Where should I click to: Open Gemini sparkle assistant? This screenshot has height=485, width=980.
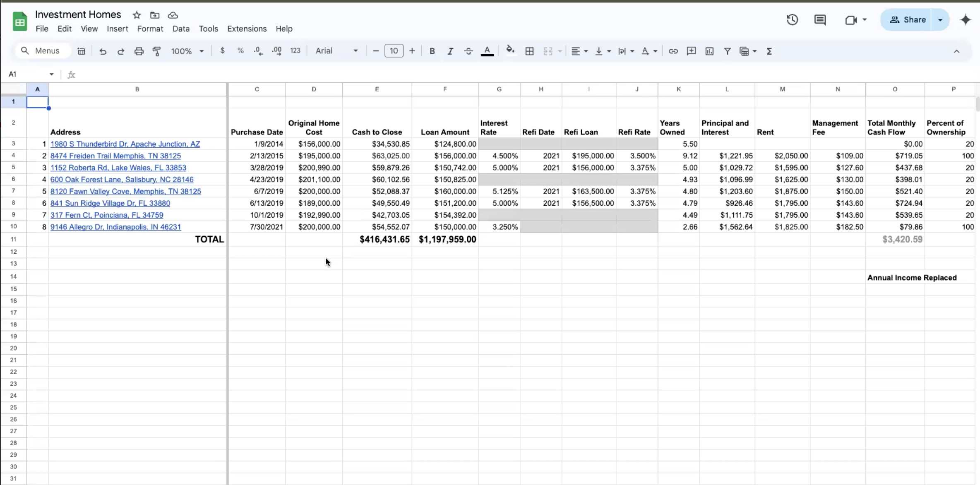[966, 19]
